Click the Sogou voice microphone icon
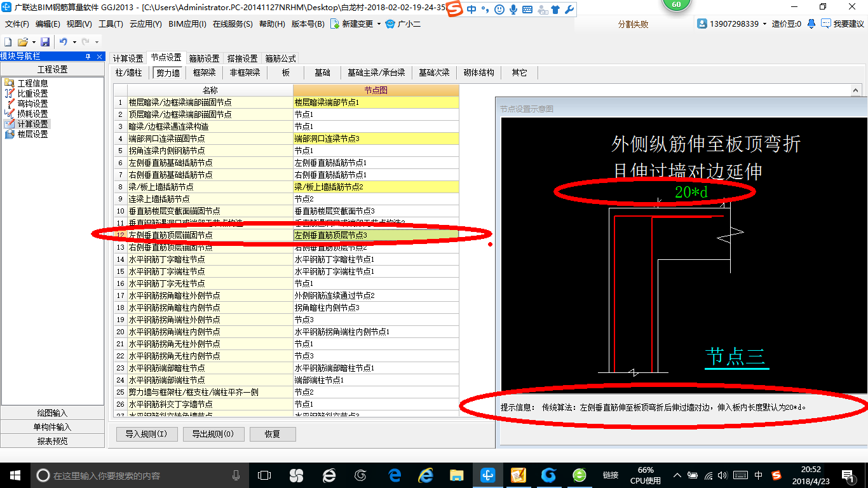 (513, 10)
